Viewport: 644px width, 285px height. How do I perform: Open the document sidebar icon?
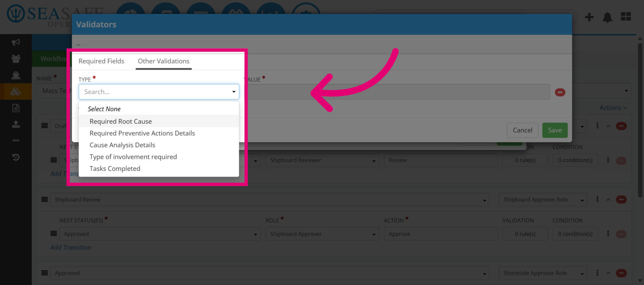tap(16, 108)
